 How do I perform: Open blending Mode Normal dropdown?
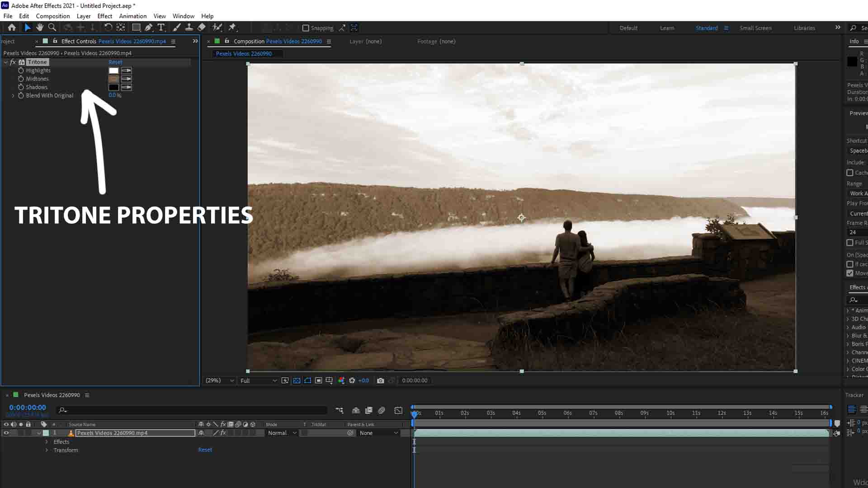282,433
